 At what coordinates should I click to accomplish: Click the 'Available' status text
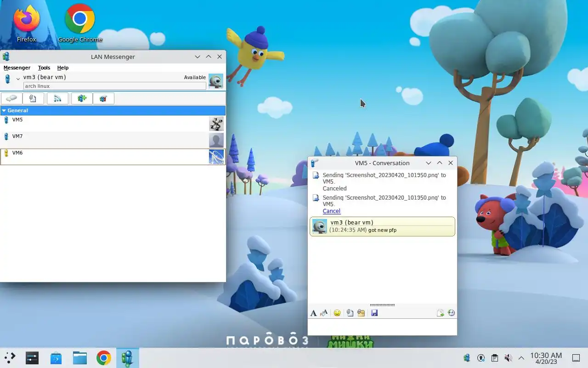(x=195, y=77)
